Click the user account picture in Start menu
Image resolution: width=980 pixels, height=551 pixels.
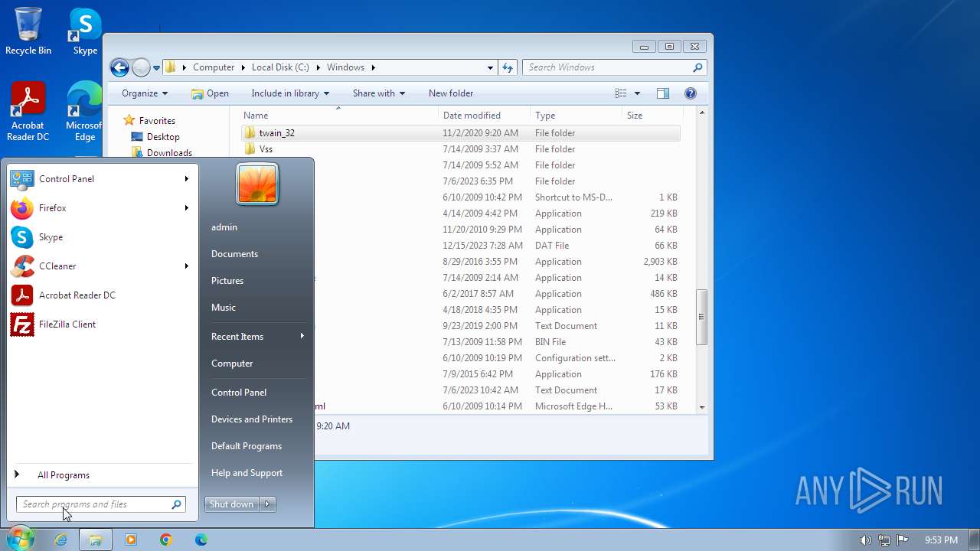[257, 184]
